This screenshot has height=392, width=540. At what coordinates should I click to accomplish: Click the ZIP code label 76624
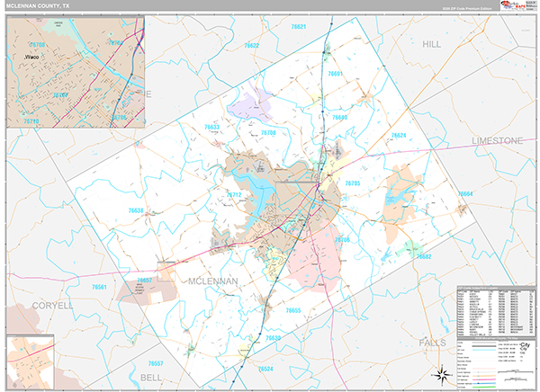pyautogui.click(x=399, y=136)
